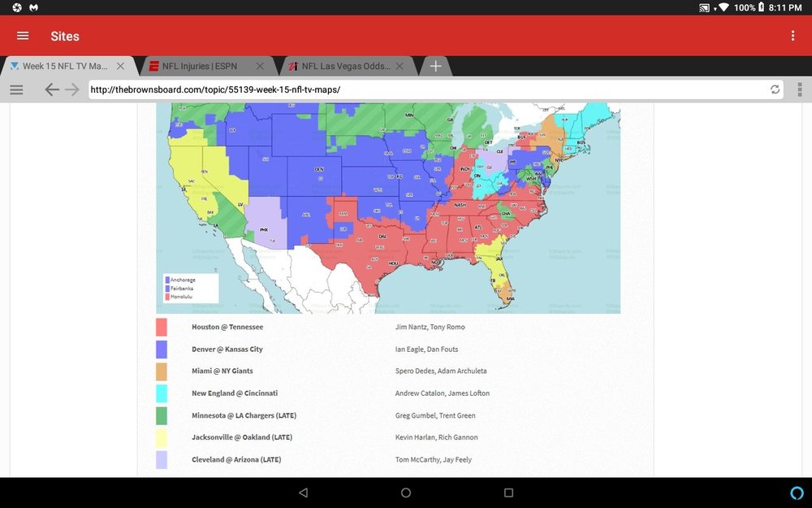Viewport: 812px width, 508px height.
Task: Open the address bar options menu
Action: [800, 89]
